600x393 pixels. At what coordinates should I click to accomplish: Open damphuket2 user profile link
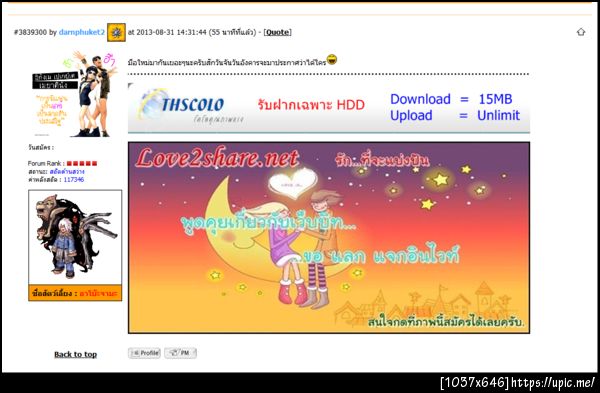[82, 32]
